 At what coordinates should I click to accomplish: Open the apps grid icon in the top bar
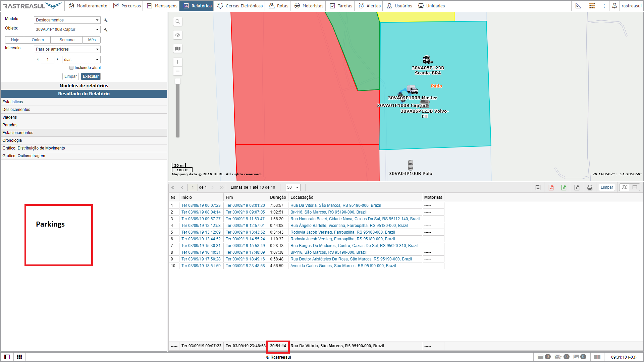592,6
